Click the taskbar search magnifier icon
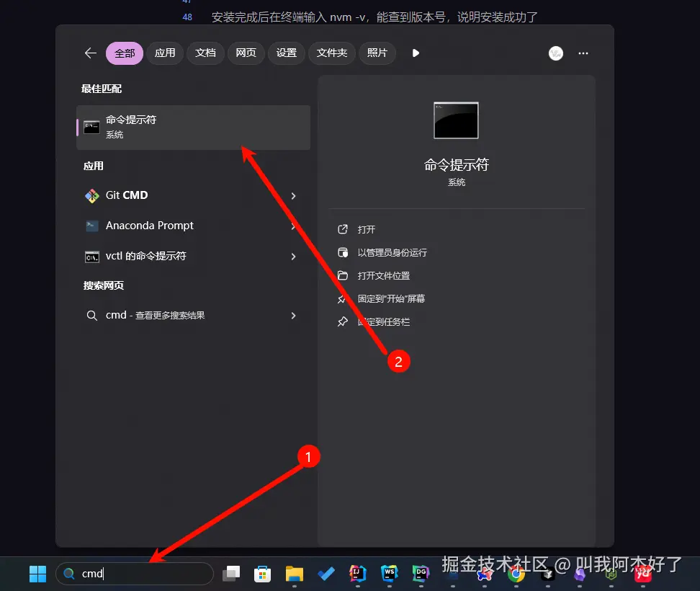 [x=68, y=574]
